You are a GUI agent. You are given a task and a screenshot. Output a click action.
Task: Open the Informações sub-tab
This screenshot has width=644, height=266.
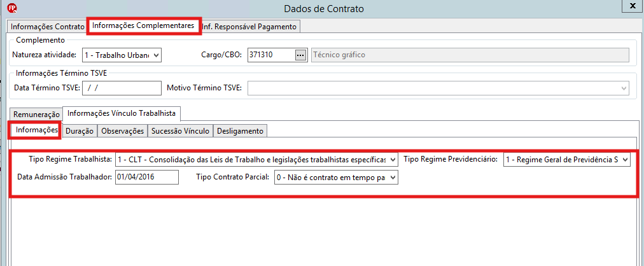click(36, 130)
